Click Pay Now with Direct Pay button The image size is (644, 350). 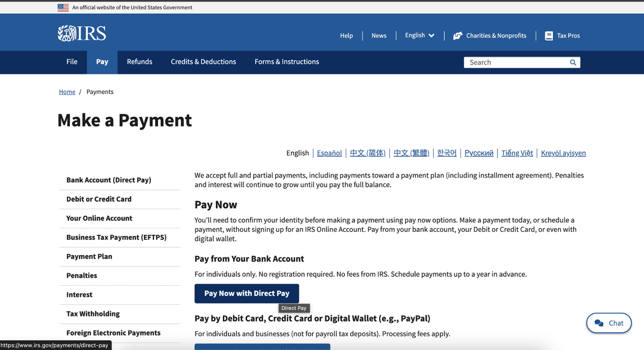pos(247,294)
